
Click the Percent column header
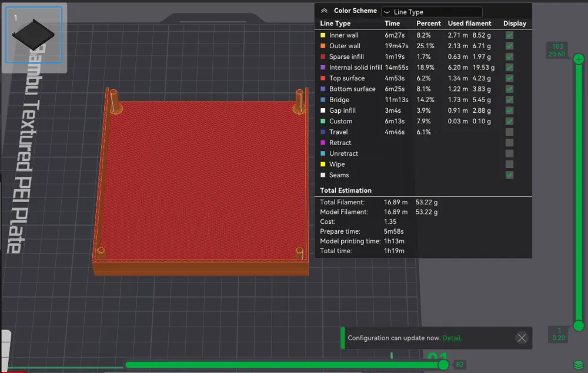pyautogui.click(x=429, y=23)
